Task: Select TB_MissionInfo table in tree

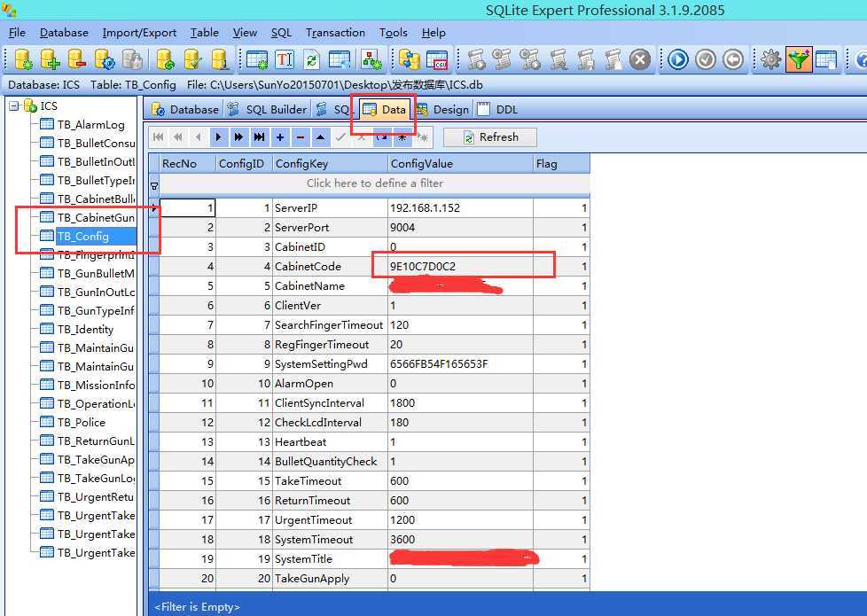Action: 96,386
